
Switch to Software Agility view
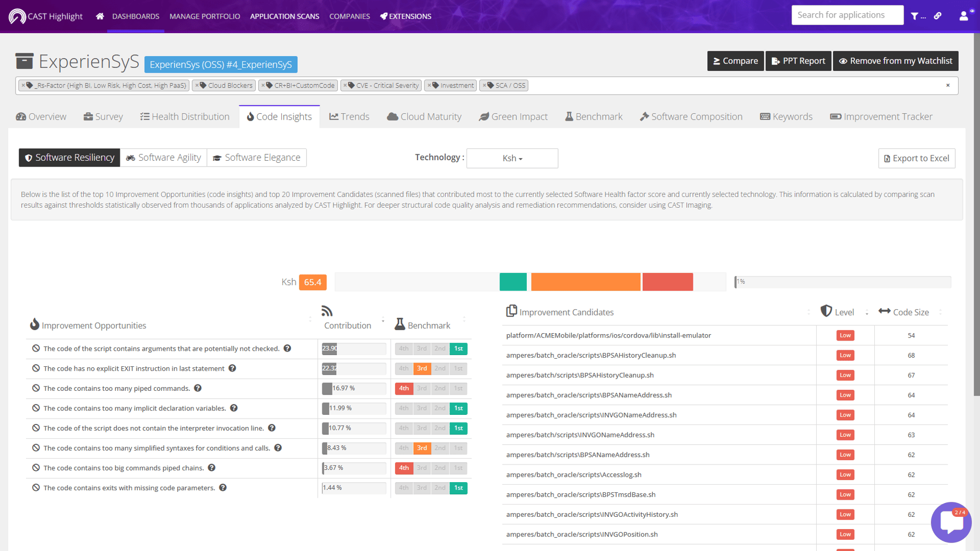pyautogui.click(x=163, y=158)
